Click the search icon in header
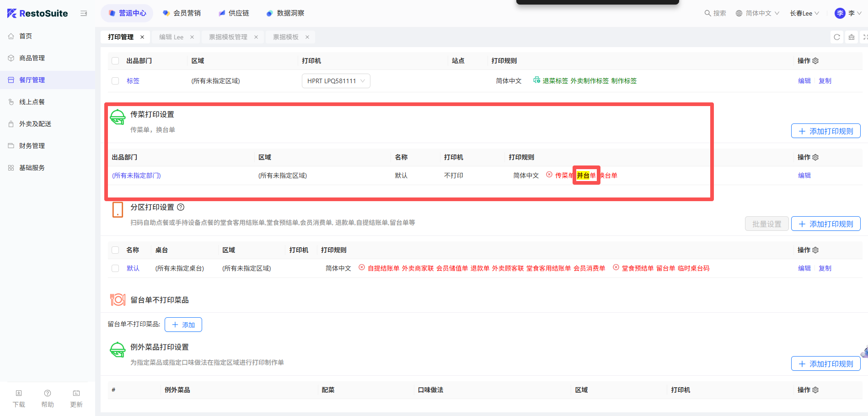 (707, 13)
